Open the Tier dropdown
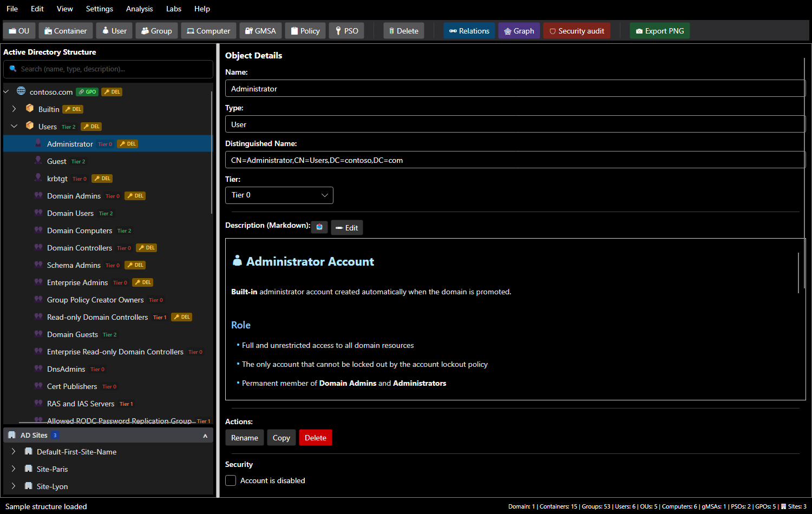This screenshot has height=514, width=812. [x=279, y=195]
